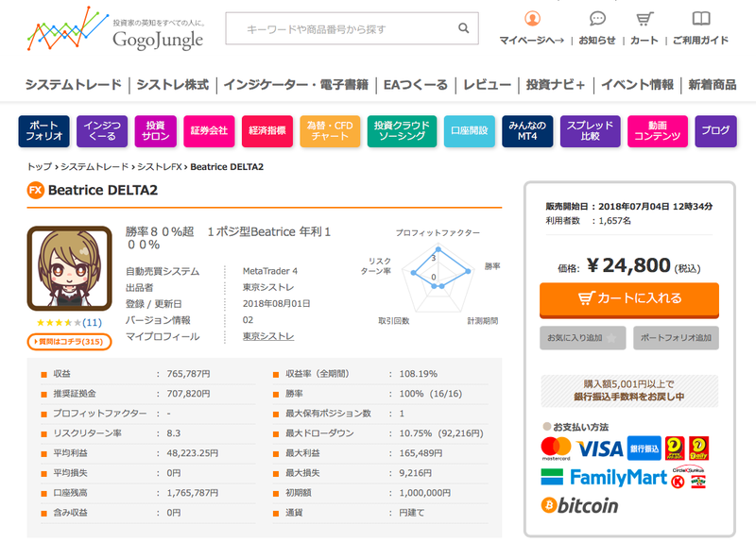Viewport: 756px width, 542px height.
Task: Go to トップ breadcrumb link
Action: tap(40, 167)
